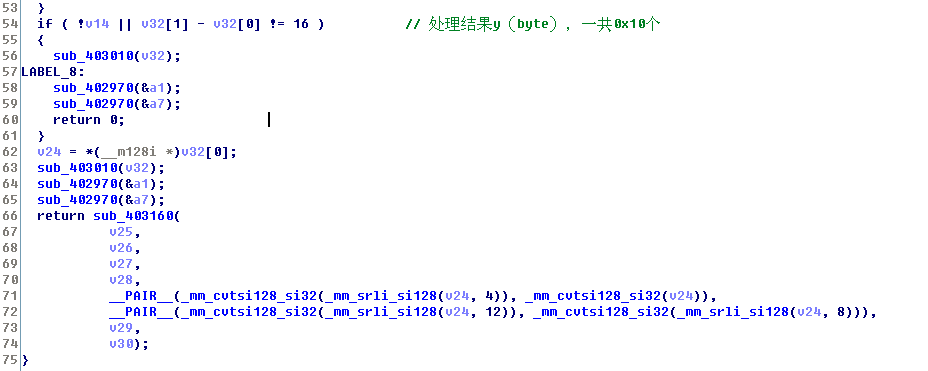Click argument &a1 on line 64
The width and height of the screenshot is (928, 371).
coord(137,184)
